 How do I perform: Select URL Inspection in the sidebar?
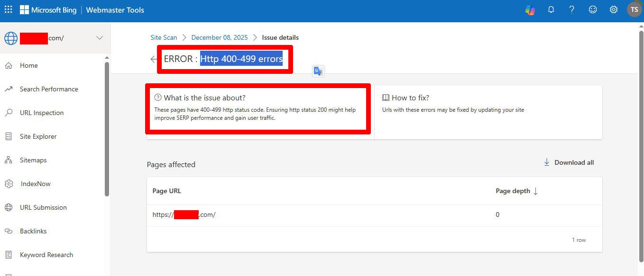pyautogui.click(x=42, y=113)
